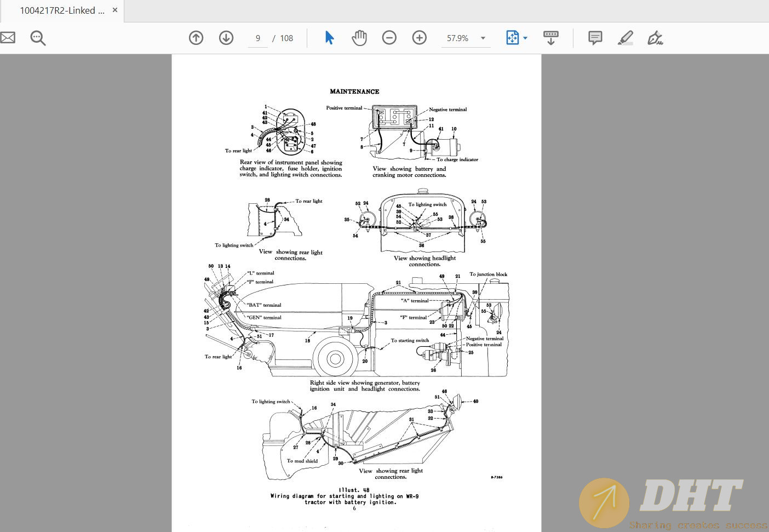Screen dimensions: 769x532
Task: Click the "Positive terminal" label near battery
Action: [344, 108]
